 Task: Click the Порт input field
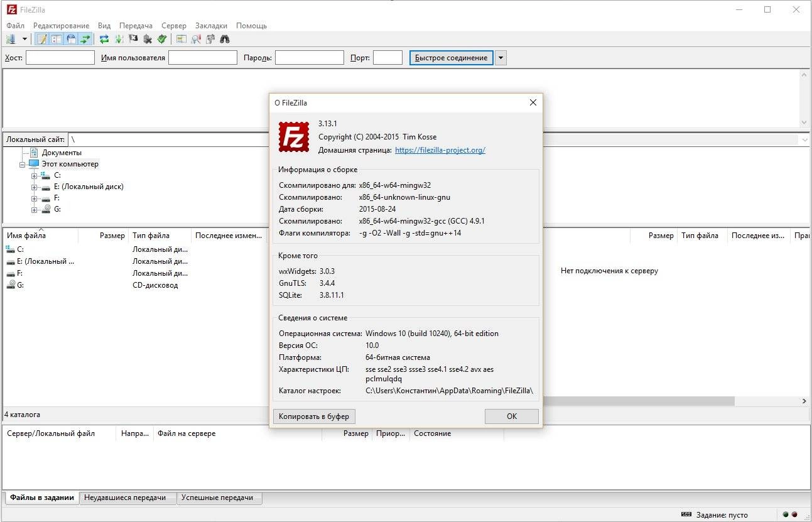[387, 58]
